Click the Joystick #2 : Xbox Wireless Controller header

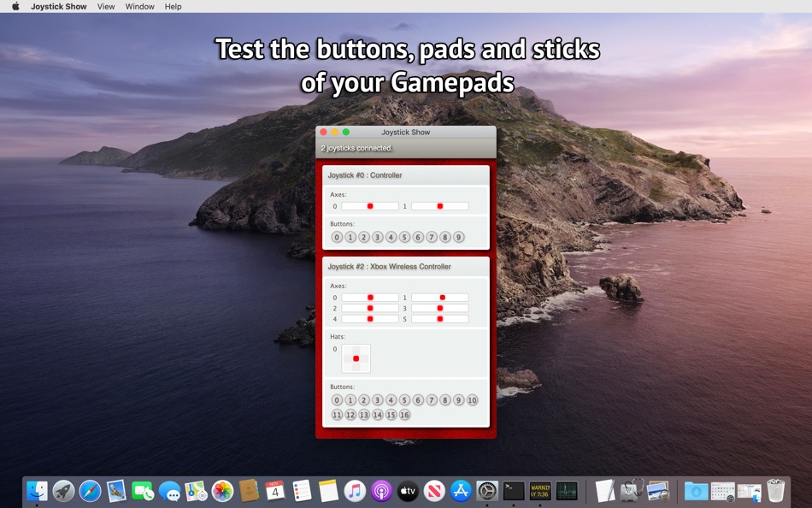(405, 267)
